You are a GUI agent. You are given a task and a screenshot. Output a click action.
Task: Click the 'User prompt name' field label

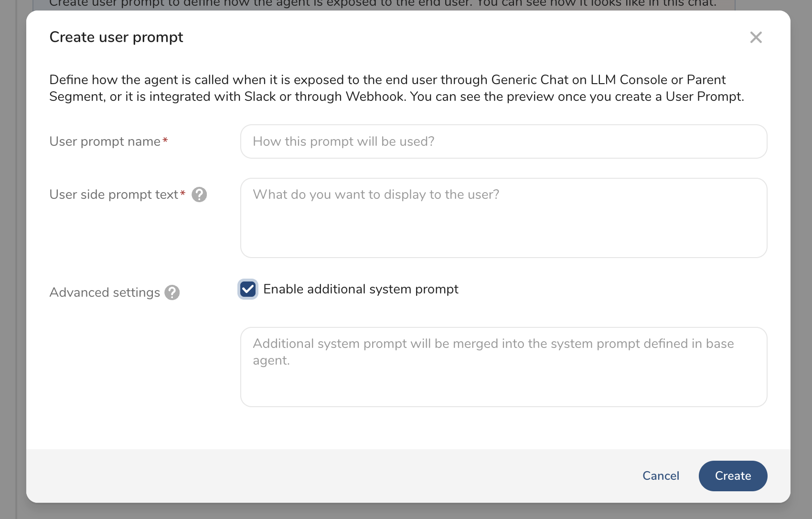105,141
